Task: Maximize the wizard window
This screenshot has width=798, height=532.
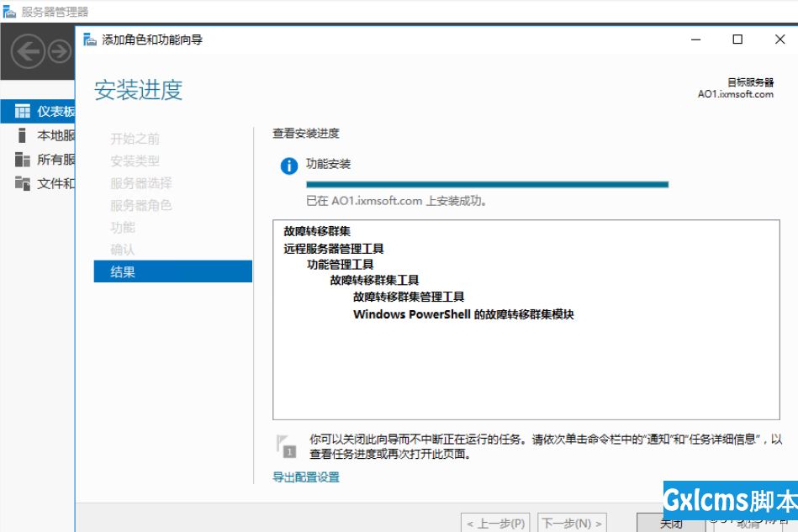Action: tap(737, 40)
